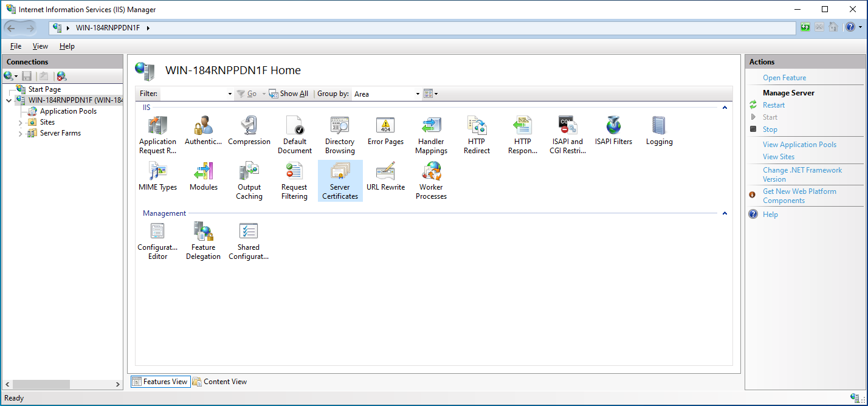Click the server name in address bar

tap(109, 28)
